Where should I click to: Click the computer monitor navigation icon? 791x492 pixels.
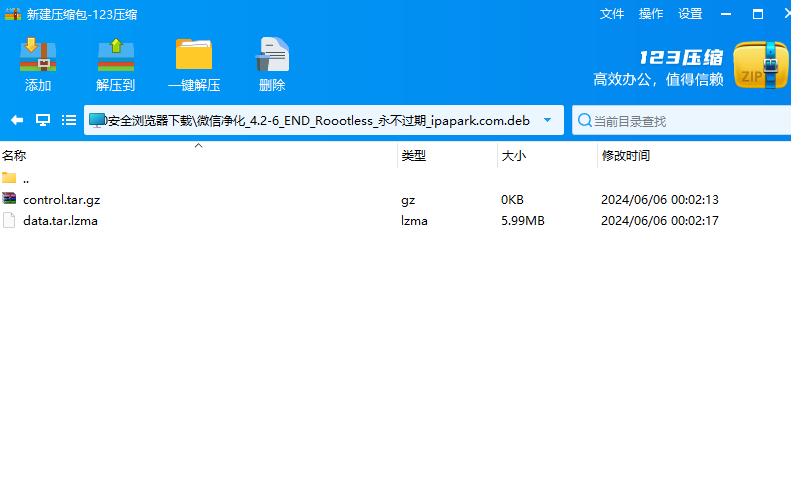click(43, 120)
